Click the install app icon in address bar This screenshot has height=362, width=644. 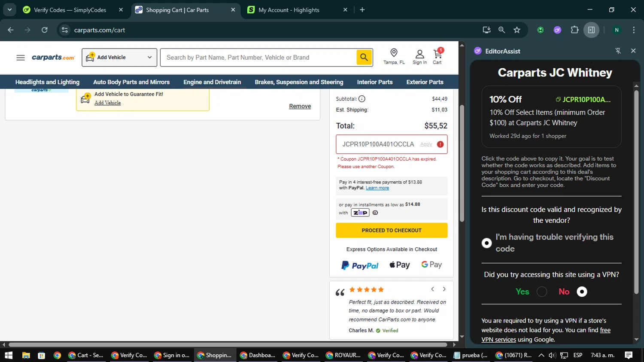coord(486,30)
